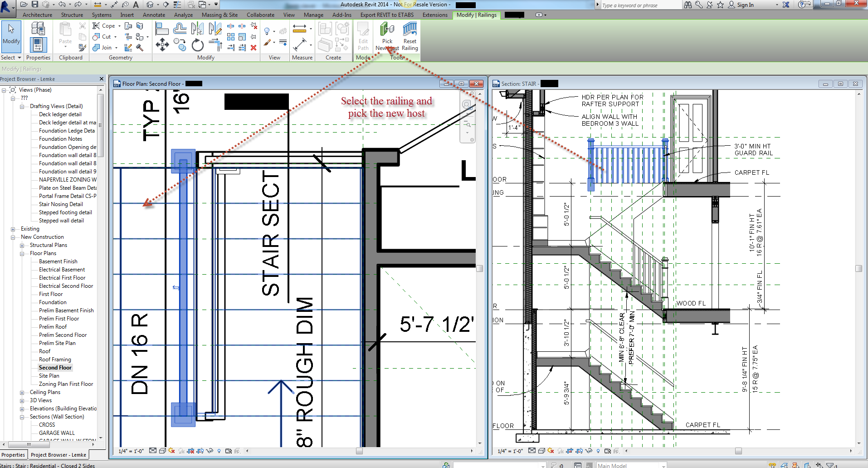Click the Text tool in quick access toolbar

[x=135, y=5]
